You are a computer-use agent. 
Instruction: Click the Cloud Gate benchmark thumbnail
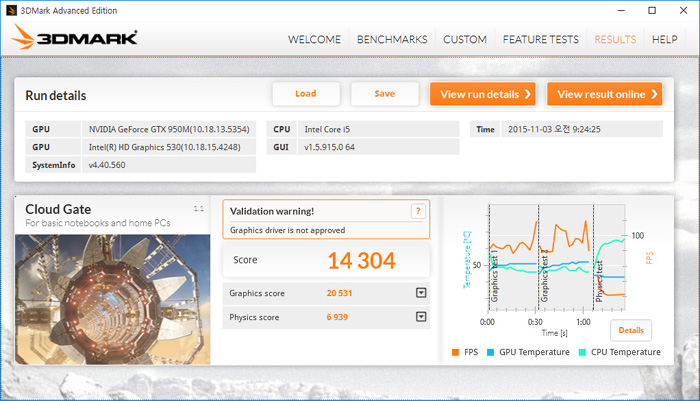pyautogui.click(x=112, y=284)
